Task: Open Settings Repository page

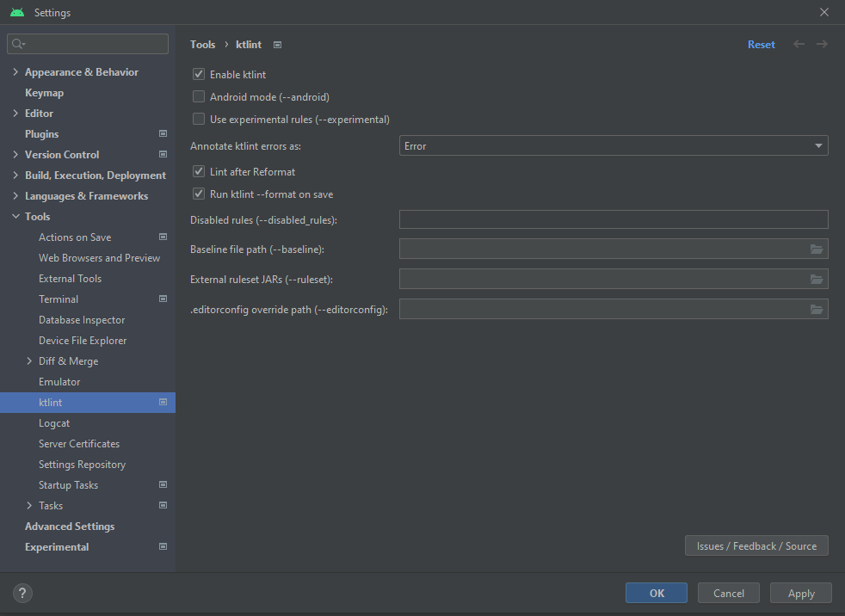Action: (82, 464)
